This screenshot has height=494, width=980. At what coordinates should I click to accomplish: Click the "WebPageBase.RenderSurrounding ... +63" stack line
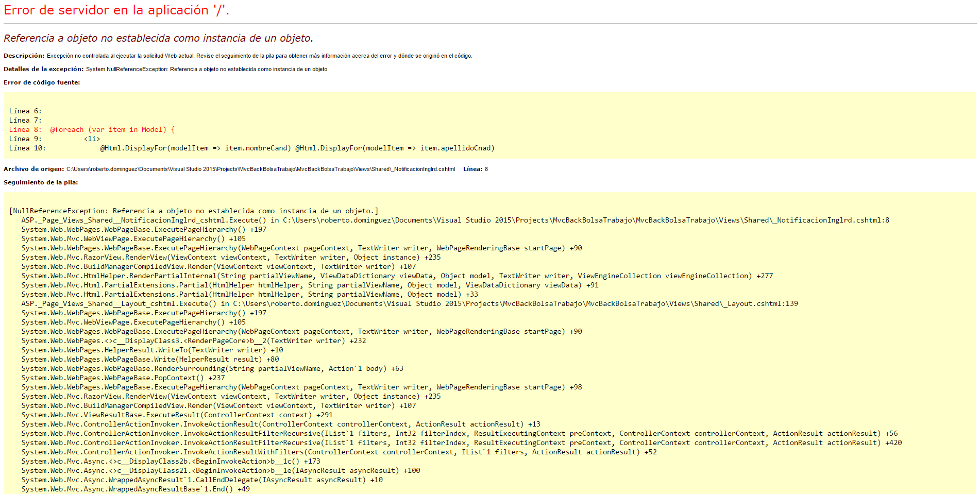point(212,369)
